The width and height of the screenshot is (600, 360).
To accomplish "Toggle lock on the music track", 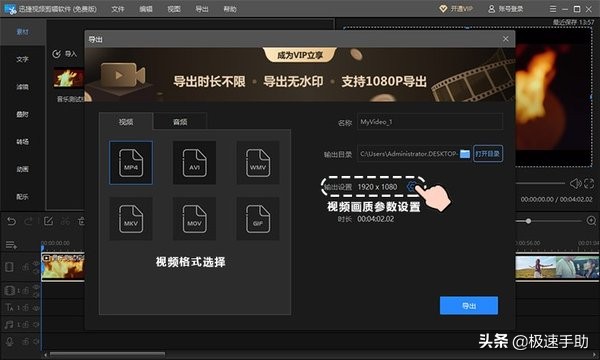I will coord(26,325).
